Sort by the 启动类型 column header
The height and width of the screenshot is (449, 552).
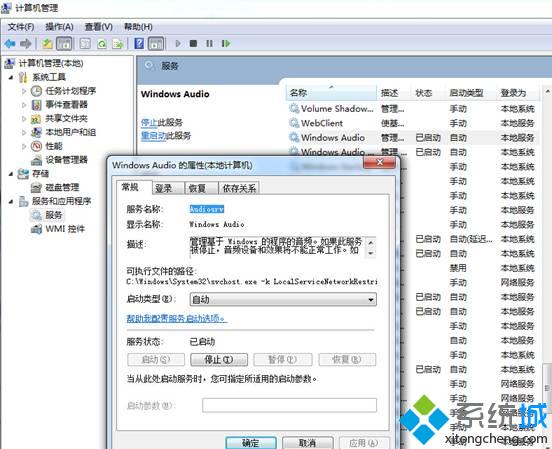471,93
